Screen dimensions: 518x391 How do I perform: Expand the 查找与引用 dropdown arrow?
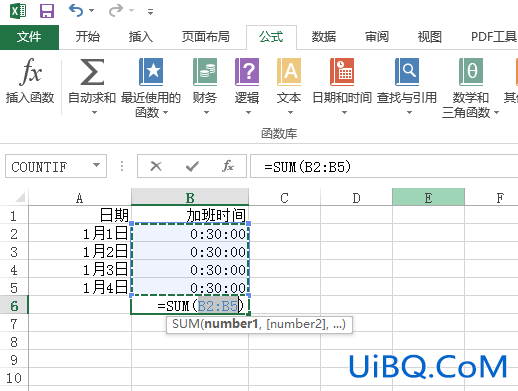click(409, 113)
